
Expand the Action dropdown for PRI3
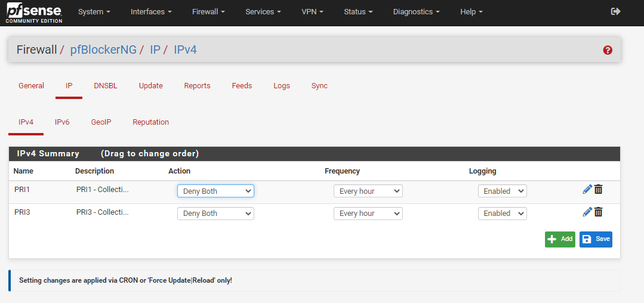(215, 214)
